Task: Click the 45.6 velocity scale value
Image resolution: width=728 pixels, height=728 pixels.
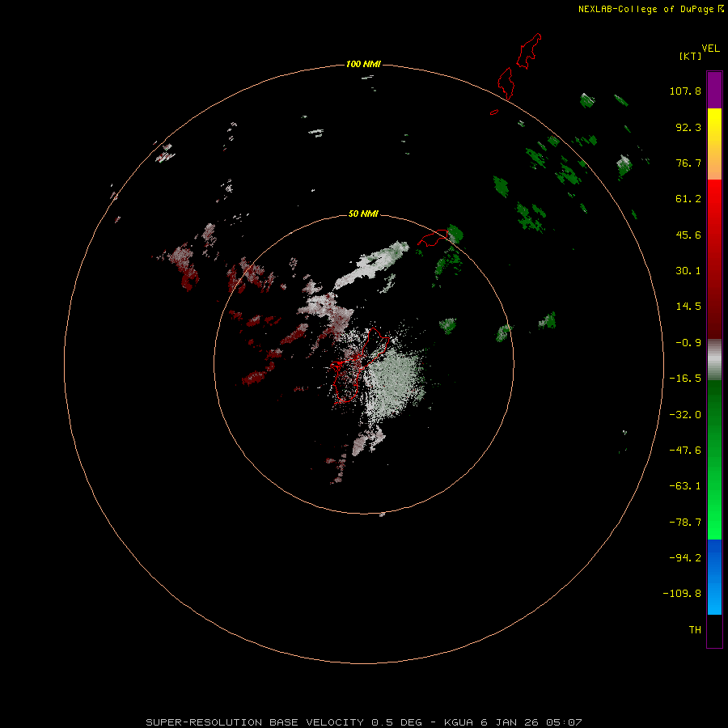Action: click(688, 235)
